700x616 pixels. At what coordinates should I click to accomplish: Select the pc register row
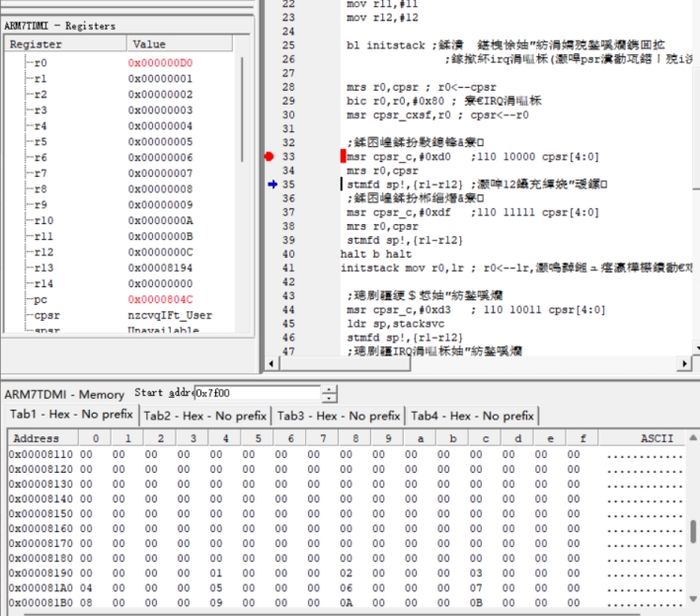(39, 299)
